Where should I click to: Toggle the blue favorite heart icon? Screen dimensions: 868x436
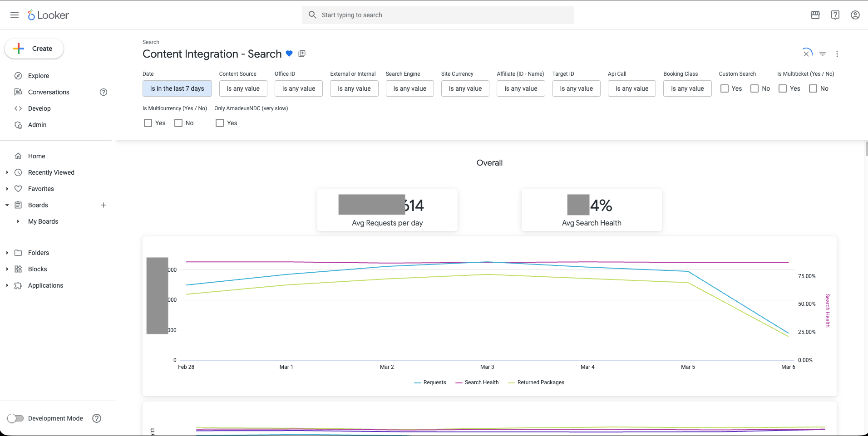[289, 54]
